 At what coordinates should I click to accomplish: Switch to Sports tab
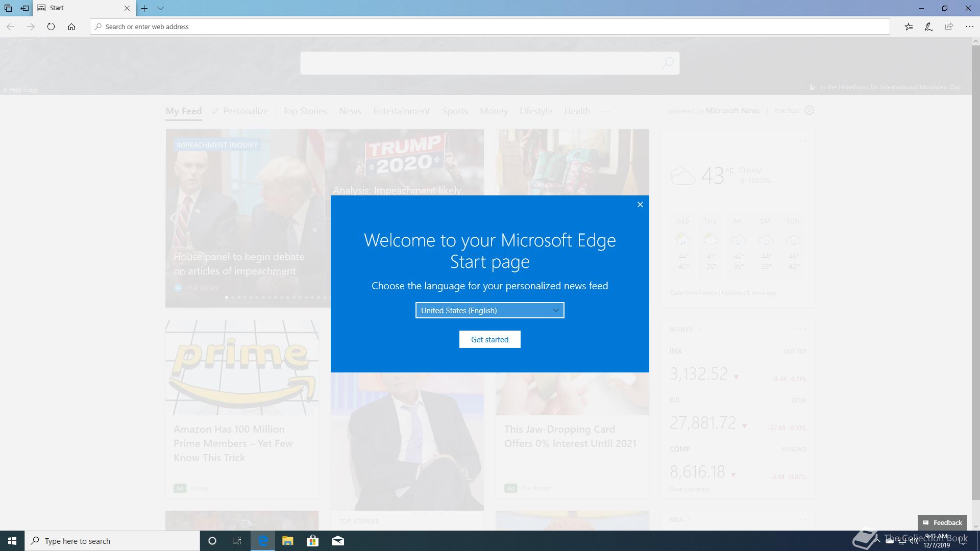455,111
